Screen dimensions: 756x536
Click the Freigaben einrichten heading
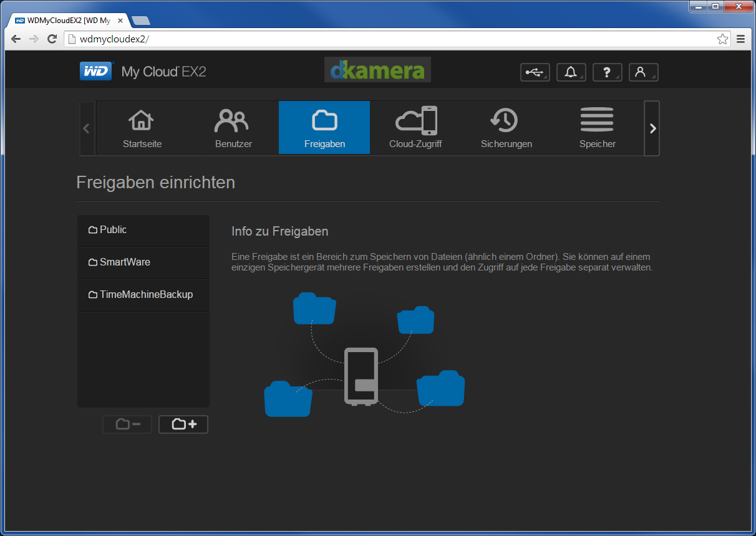155,183
